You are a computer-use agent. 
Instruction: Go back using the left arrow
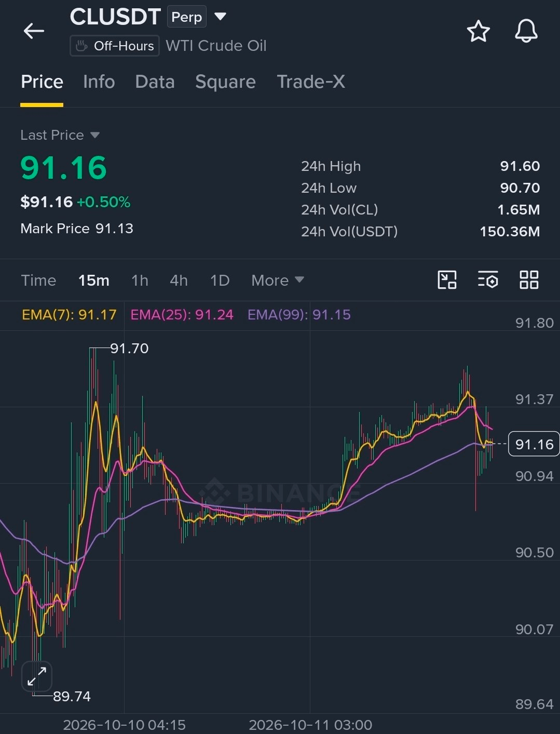34,31
